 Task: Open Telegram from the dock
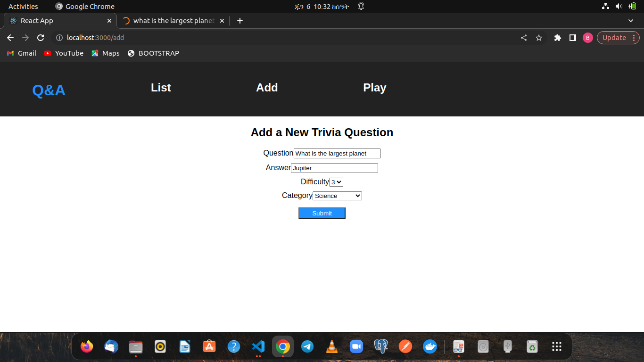[307, 346]
